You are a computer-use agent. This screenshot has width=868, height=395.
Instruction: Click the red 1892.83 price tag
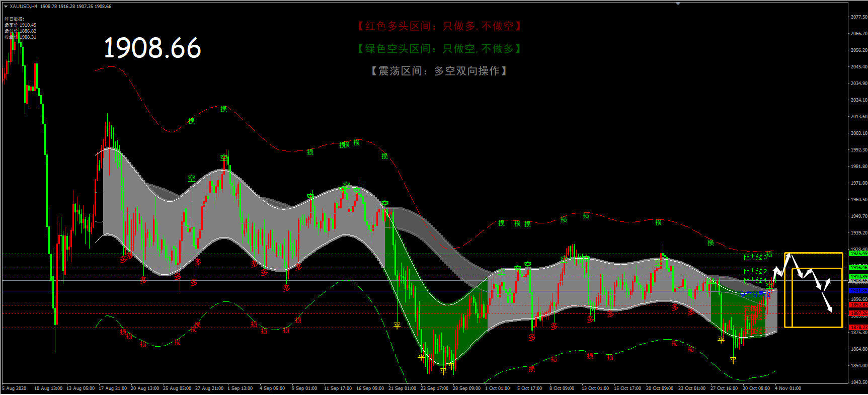[858, 305]
